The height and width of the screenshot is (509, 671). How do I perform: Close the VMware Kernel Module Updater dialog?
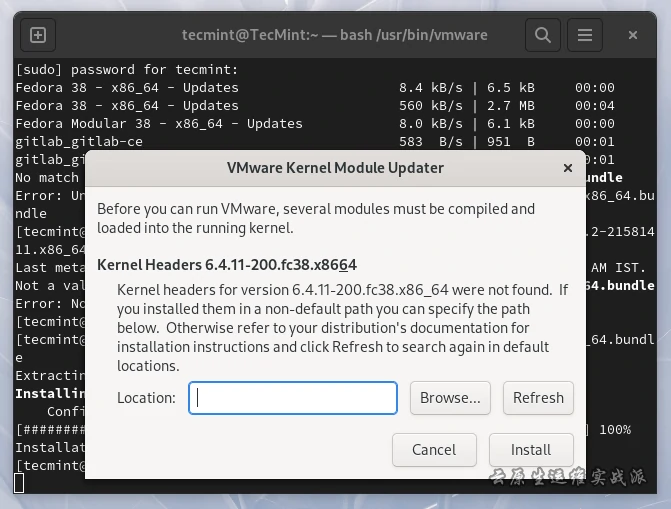tap(567, 168)
